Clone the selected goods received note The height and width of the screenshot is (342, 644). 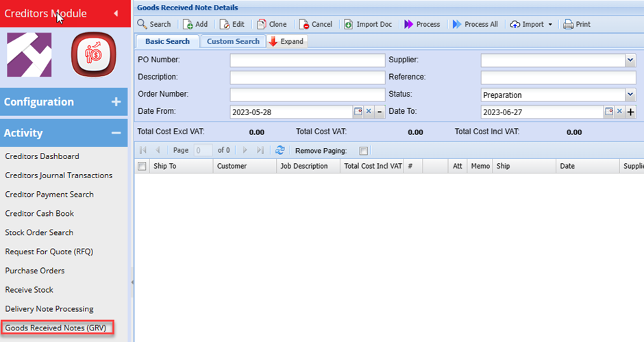click(x=271, y=24)
